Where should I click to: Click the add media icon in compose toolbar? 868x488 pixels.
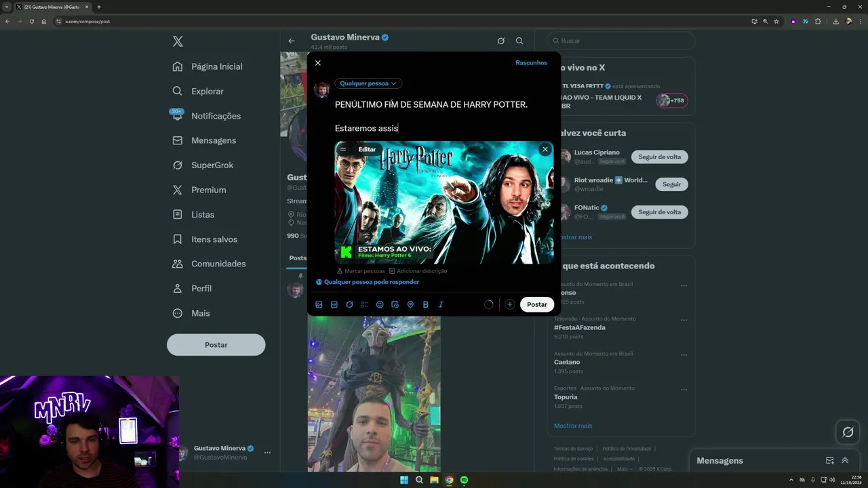[x=319, y=304]
